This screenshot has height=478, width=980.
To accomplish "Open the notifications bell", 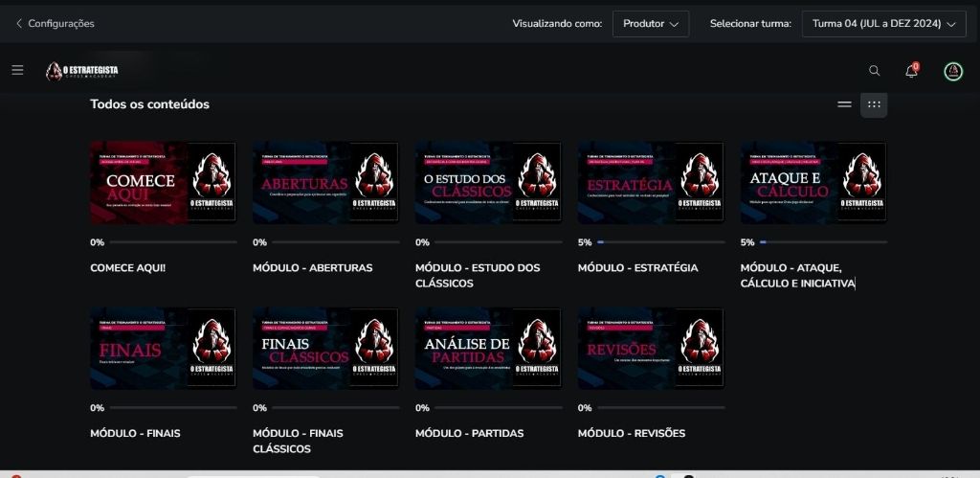I will [x=911, y=71].
